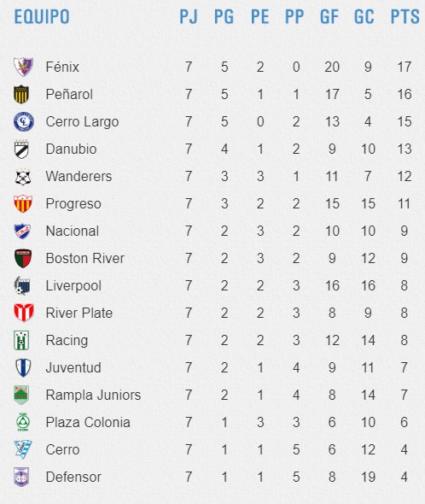425x504 pixels.
Task: Click the Plaza Colonia crest
Action: 23,422
